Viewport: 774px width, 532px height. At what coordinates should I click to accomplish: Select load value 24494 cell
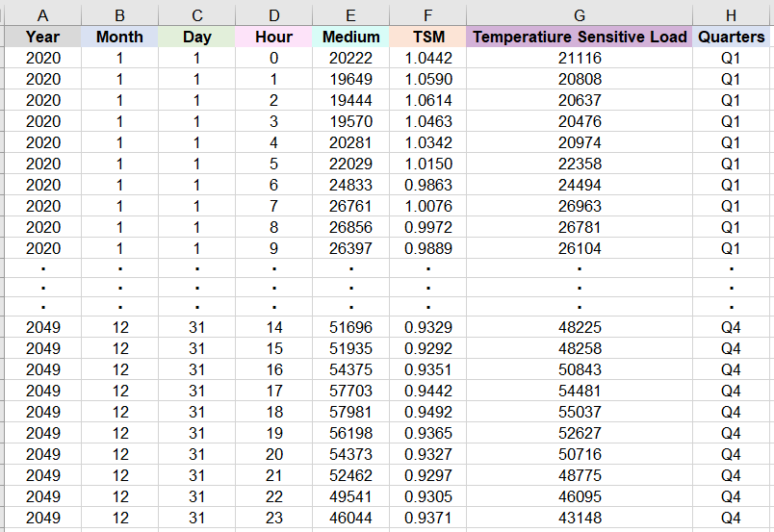(x=580, y=185)
